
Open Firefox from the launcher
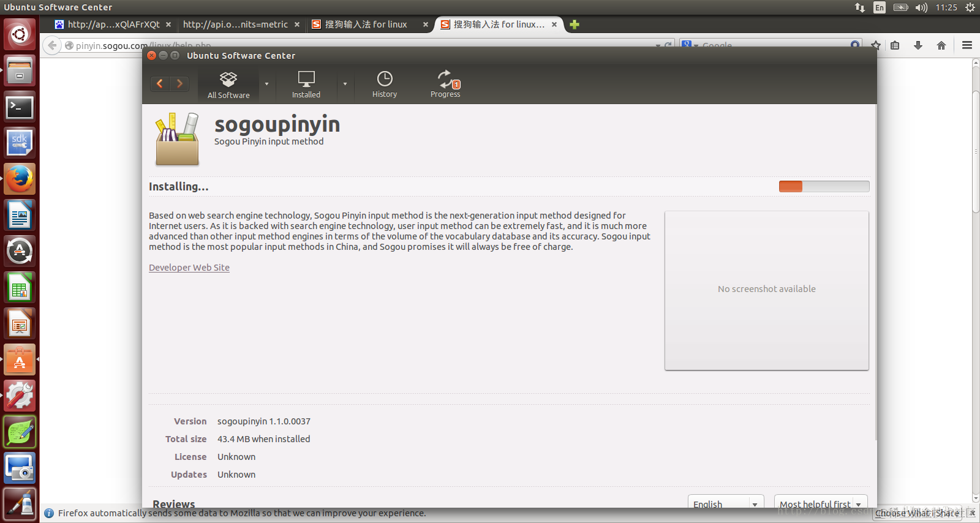point(20,179)
